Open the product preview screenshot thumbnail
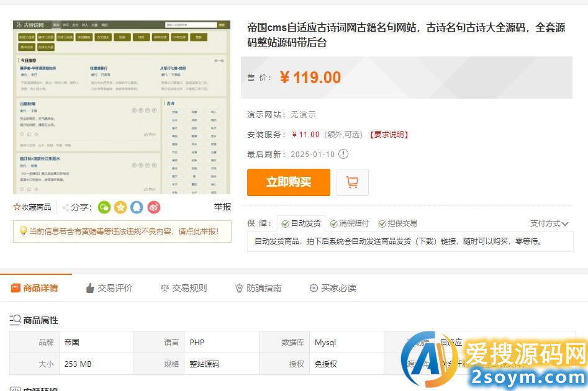Viewport: 588px width, 391px height. 122,107
